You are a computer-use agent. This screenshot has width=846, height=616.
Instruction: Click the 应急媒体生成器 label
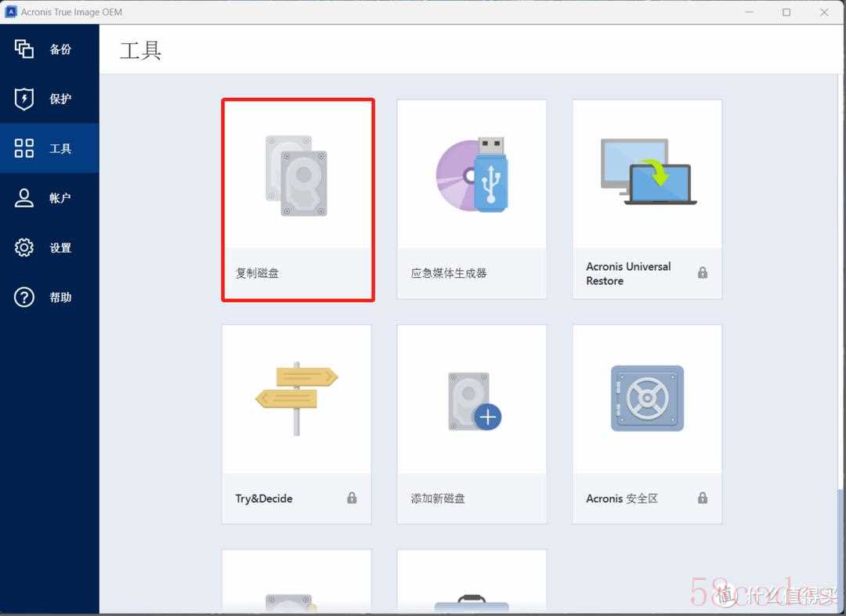pos(449,273)
